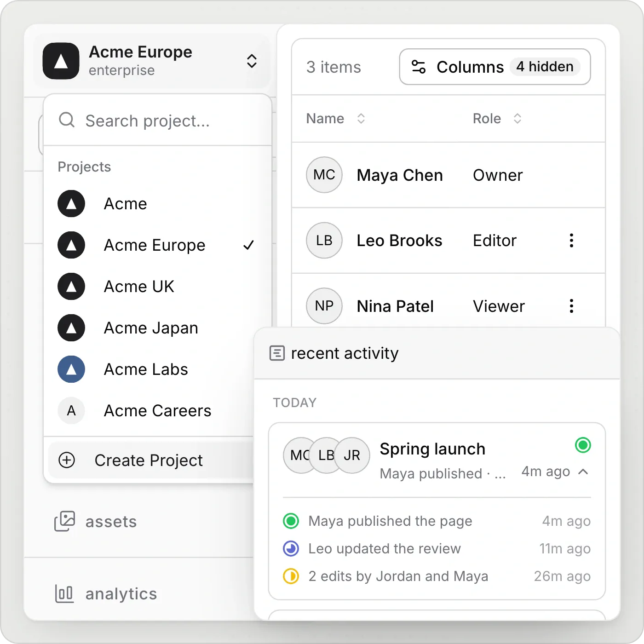The height and width of the screenshot is (644, 644).
Task: Click Leo Brooks's LB avatar in the table
Action: click(x=324, y=240)
